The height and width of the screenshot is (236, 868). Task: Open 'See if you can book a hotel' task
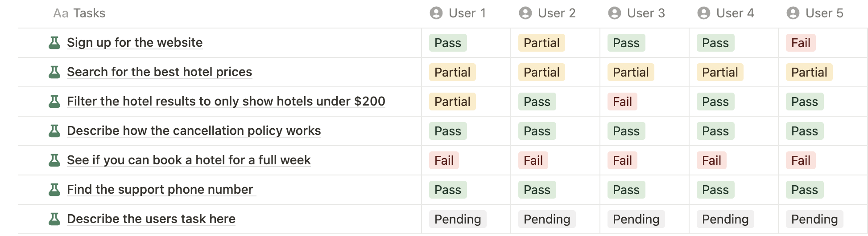tap(189, 160)
